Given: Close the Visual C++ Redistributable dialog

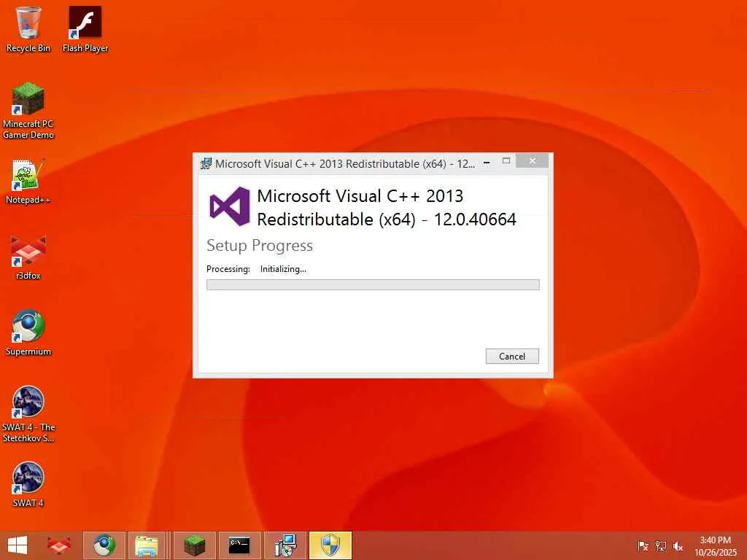Looking at the screenshot, I should click(532, 161).
